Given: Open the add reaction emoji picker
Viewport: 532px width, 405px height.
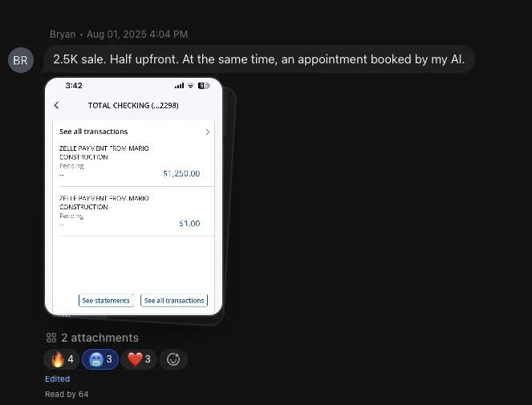Looking at the screenshot, I should (x=173, y=359).
